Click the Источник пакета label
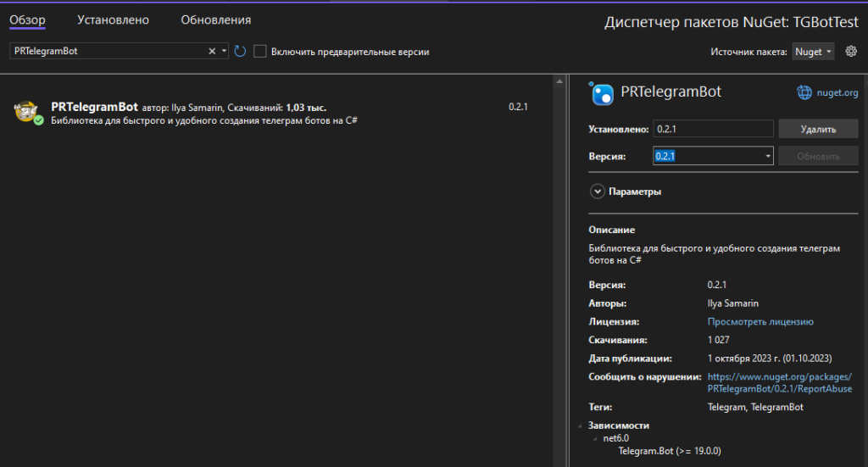Screen dimensions: 868x467 [x=748, y=52]
